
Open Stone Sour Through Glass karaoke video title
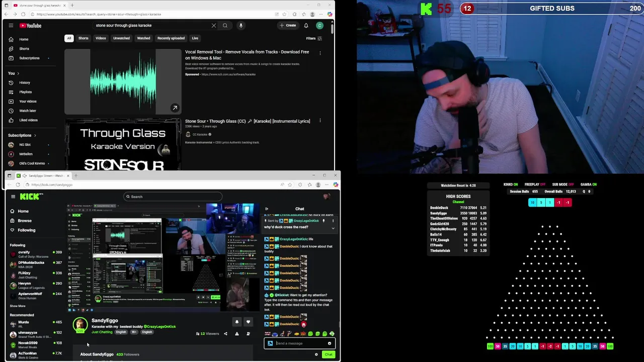(248, 121)
